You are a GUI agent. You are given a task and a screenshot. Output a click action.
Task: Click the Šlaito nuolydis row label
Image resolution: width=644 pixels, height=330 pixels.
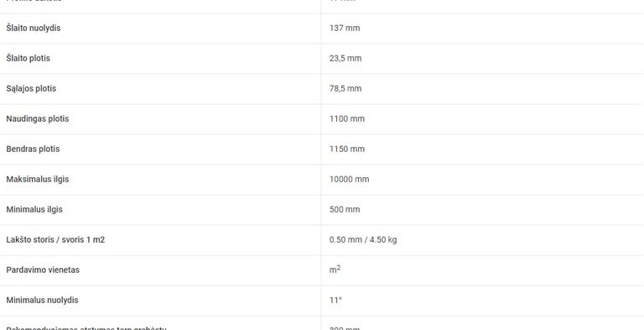pos(34,28)
